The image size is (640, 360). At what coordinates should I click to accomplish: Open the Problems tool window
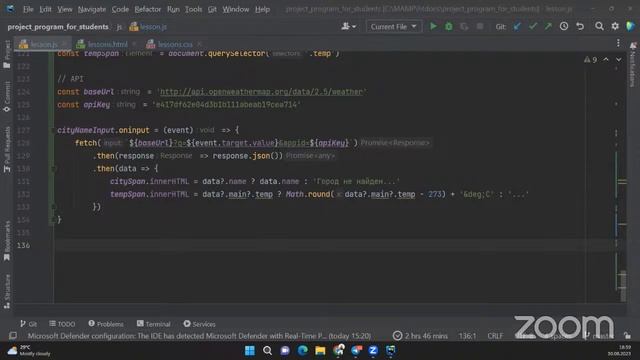click(106, 324)
